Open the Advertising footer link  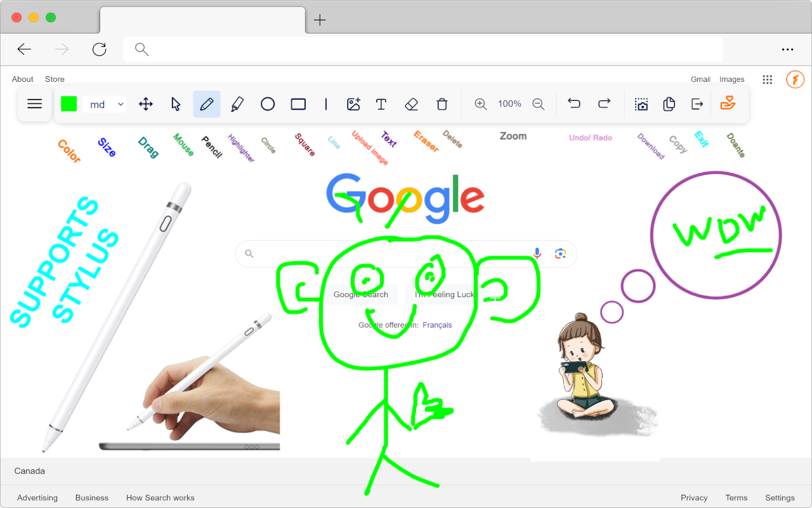tap(37, 498)
